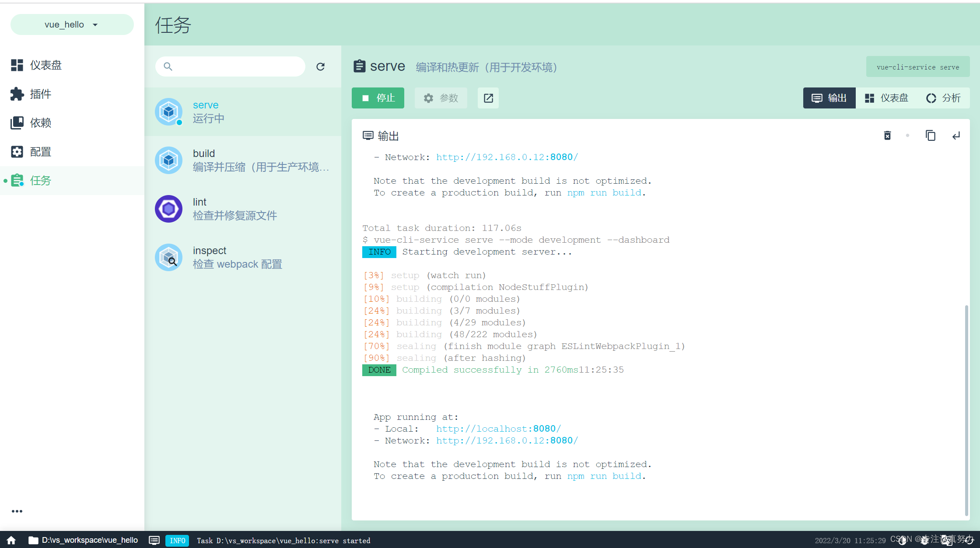The width and height of the screenshot is (980, 548).
Task: Go to 依赖 dependencies section
Action: [31, 123]
